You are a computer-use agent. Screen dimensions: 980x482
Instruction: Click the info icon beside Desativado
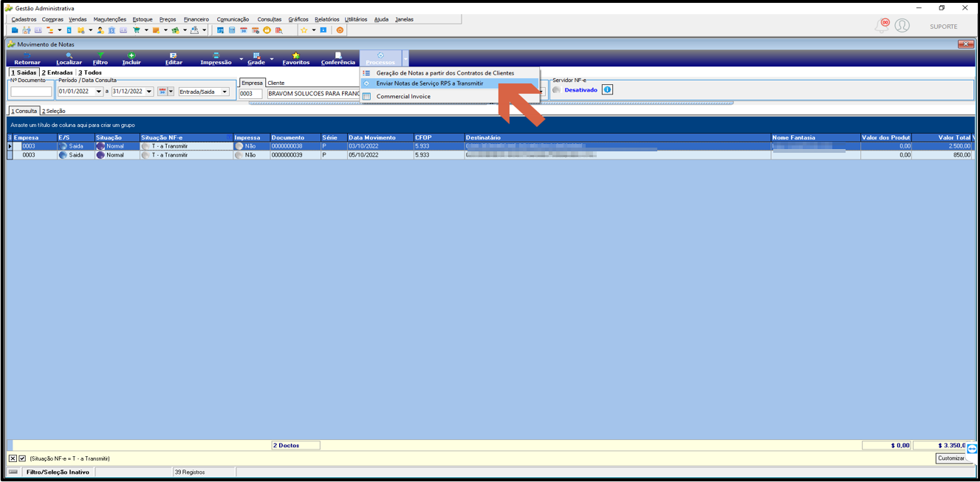(x=607, y=89)
